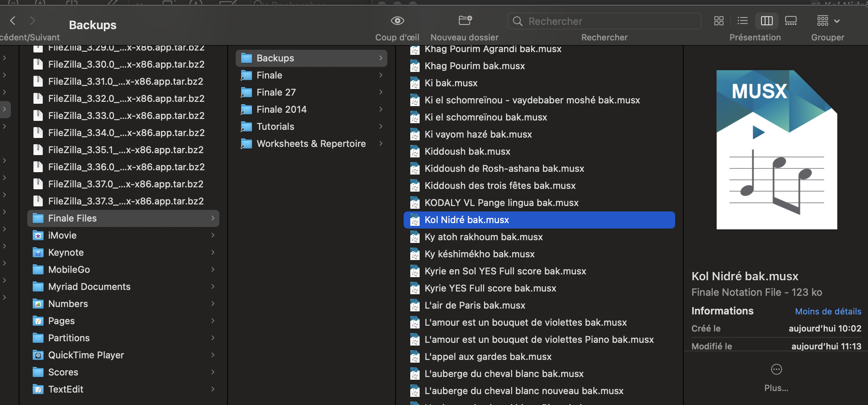This screenshot has width=868, height=405.
Task: Expand the Finale 2014 folder chevron
Action: click(381, 110)
